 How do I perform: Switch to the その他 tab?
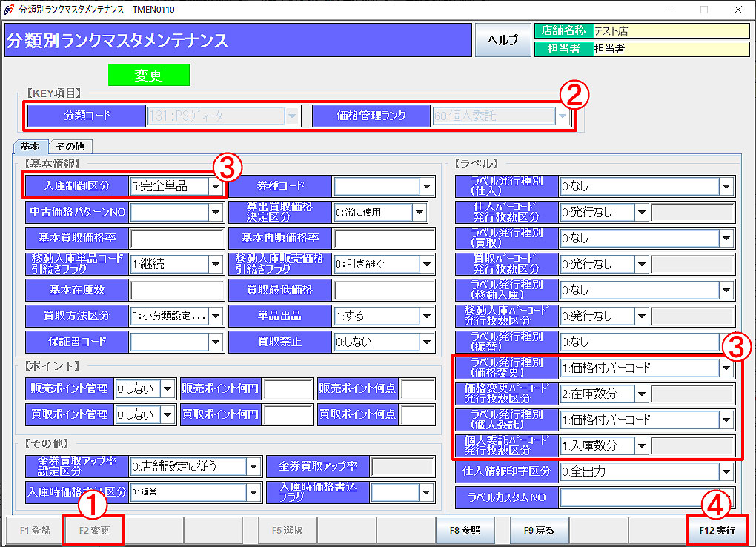71,147
